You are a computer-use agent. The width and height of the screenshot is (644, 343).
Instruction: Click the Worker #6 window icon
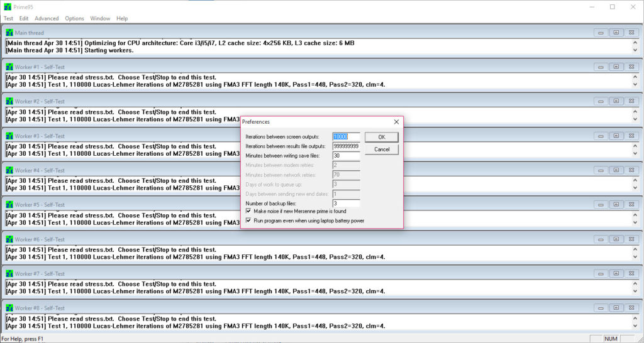click(9, 239)
